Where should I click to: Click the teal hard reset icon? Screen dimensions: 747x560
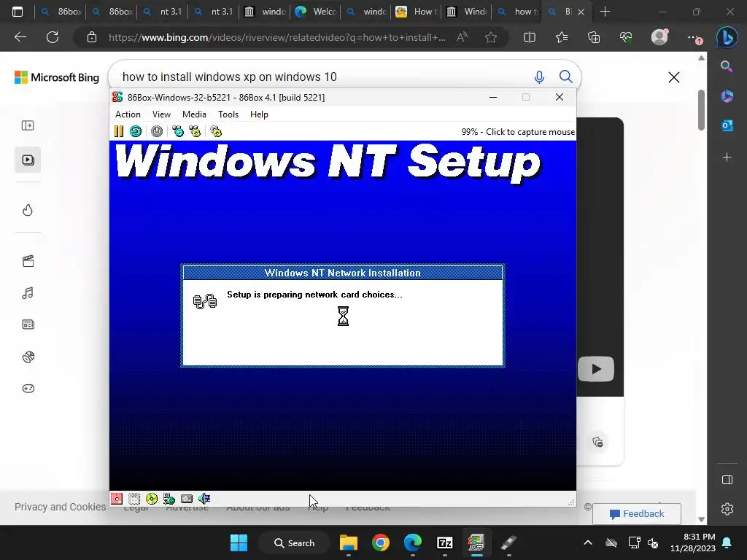[135, 131]
